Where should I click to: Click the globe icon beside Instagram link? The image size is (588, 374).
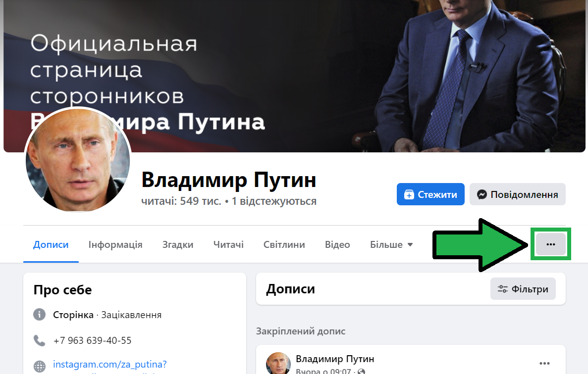(x=39, y=366)
